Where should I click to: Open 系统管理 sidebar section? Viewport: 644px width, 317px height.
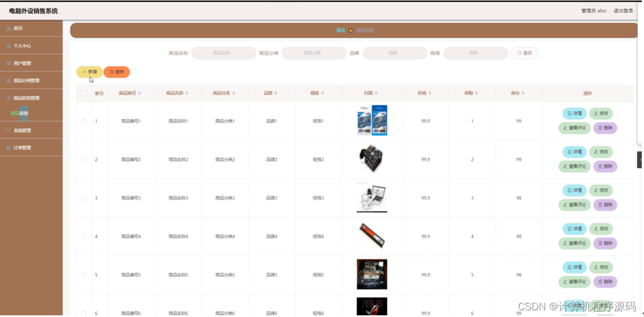click(x=31, y=130)
